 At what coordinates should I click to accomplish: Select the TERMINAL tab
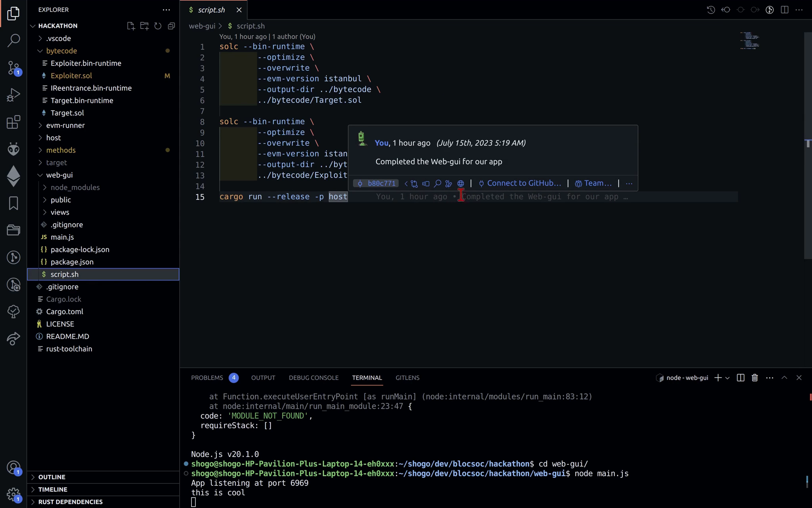point(367,378)
